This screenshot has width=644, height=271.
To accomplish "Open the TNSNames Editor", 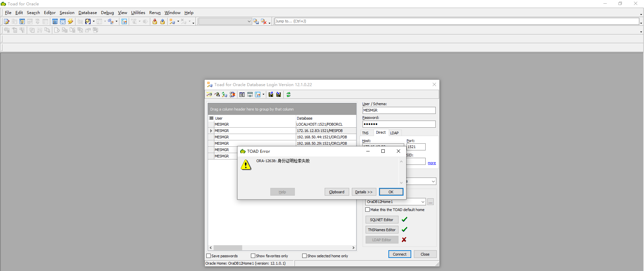I will (x=382, y=230).
